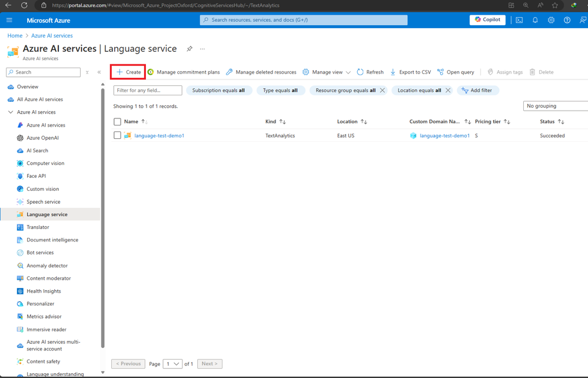Image resolution: width=588 pixels, height=378 pixels.
Task: Open the browser zoom magnifier icon
Action: click(526, 5)
